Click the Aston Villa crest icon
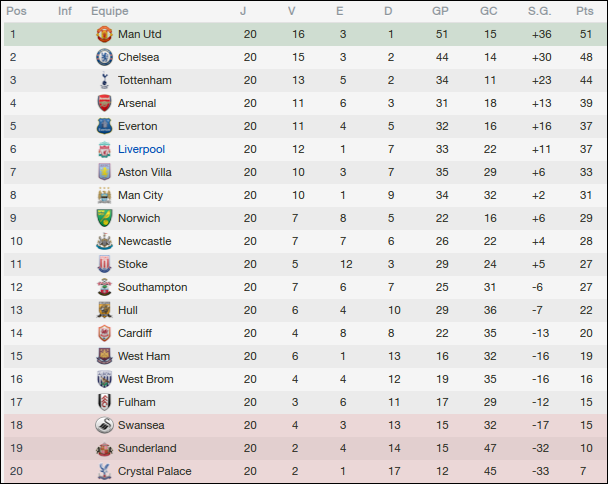The width and height of the screenshot is (608, 484). coord(104,172)
